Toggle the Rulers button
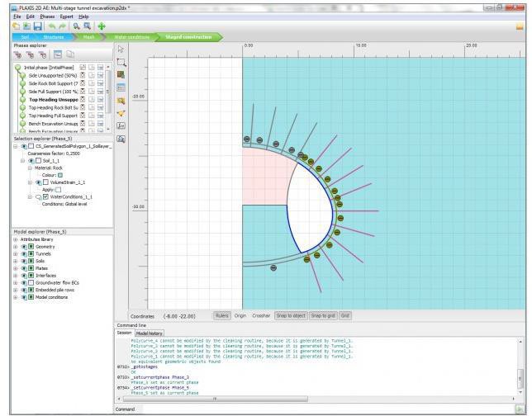The height and width of the screenshot is (416, 532). pos(221,314)
